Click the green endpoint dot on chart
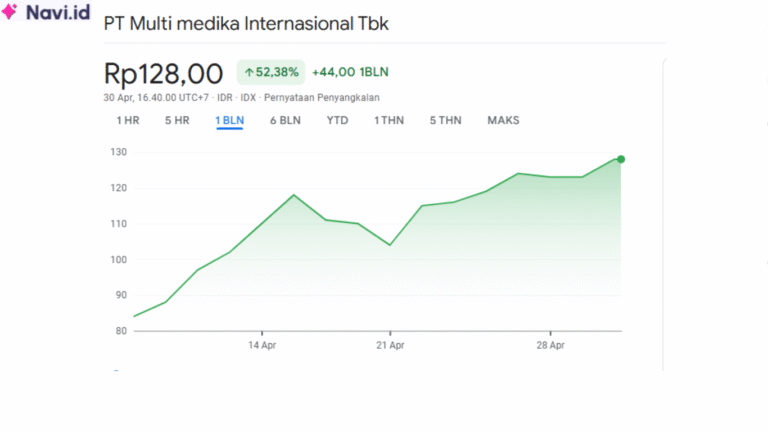The image size is (768, 432). 621,159
